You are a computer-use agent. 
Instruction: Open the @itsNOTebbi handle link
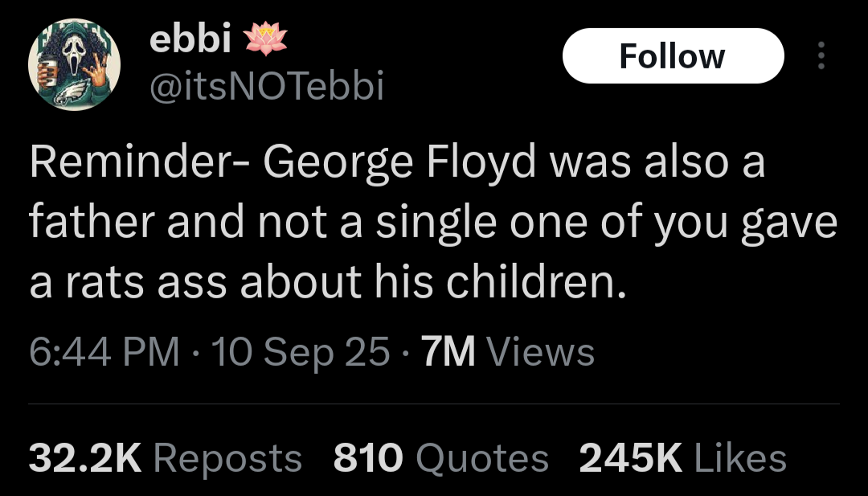(267, 87)
